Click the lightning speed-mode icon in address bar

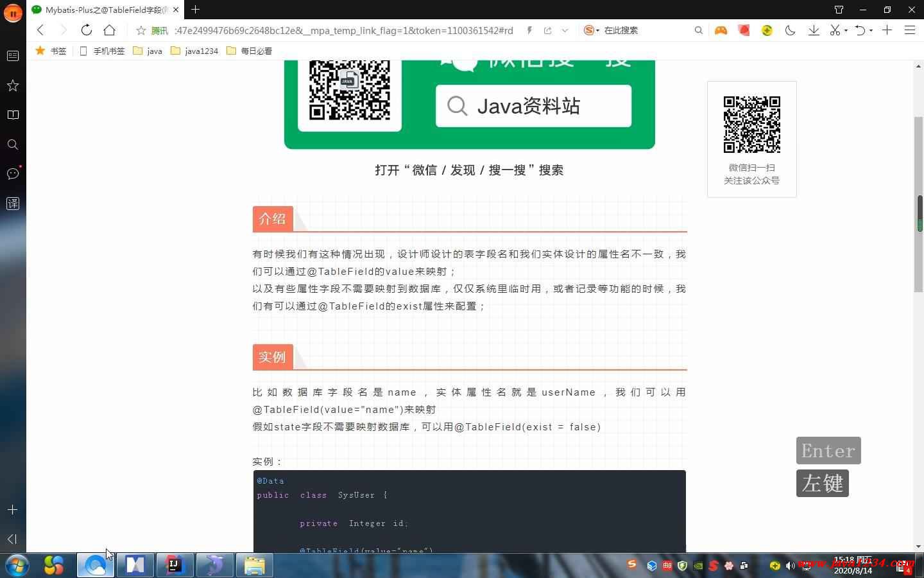(x=529, y=30)
